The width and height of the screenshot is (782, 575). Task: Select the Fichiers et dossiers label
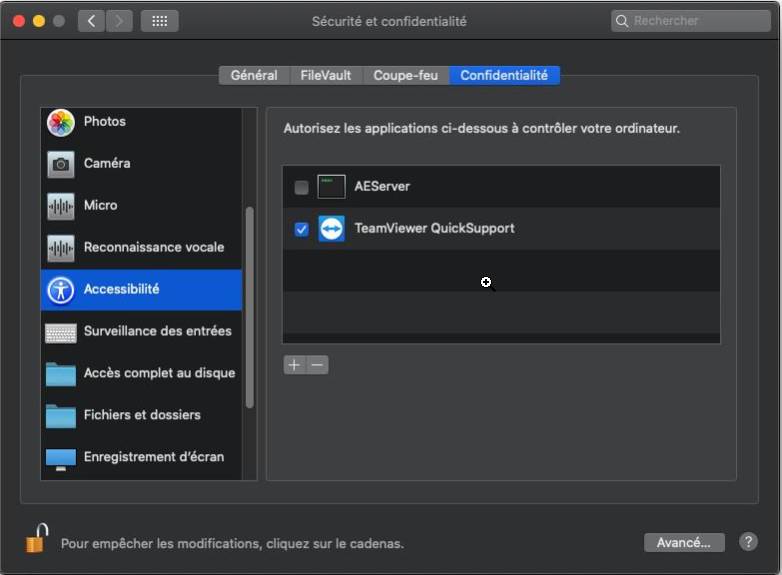coord(142,414)
